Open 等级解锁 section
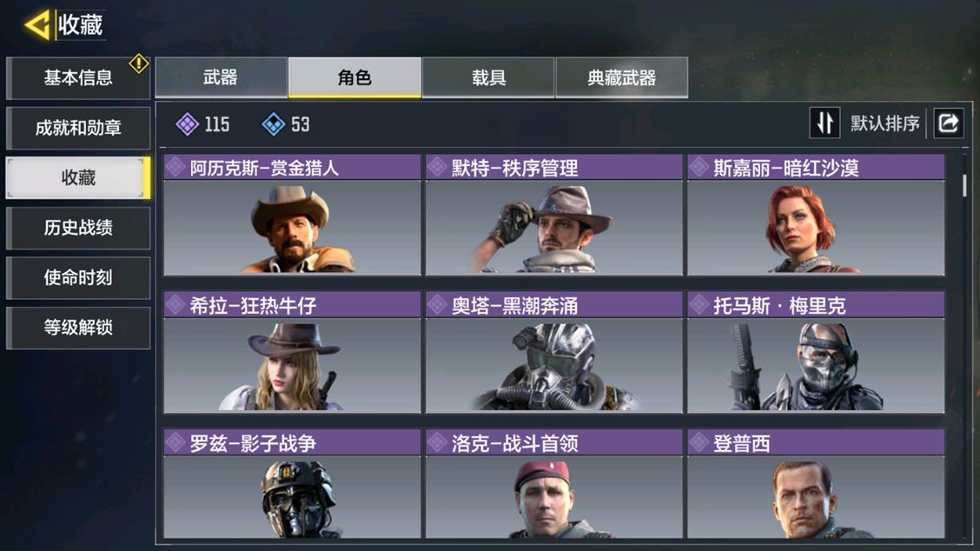Viewport: 980px width, 551px height. [x=78, y=327]
